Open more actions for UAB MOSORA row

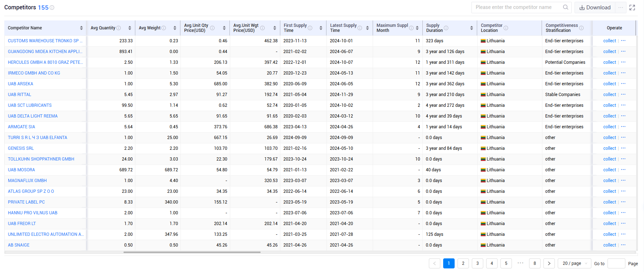coord(623,170)
